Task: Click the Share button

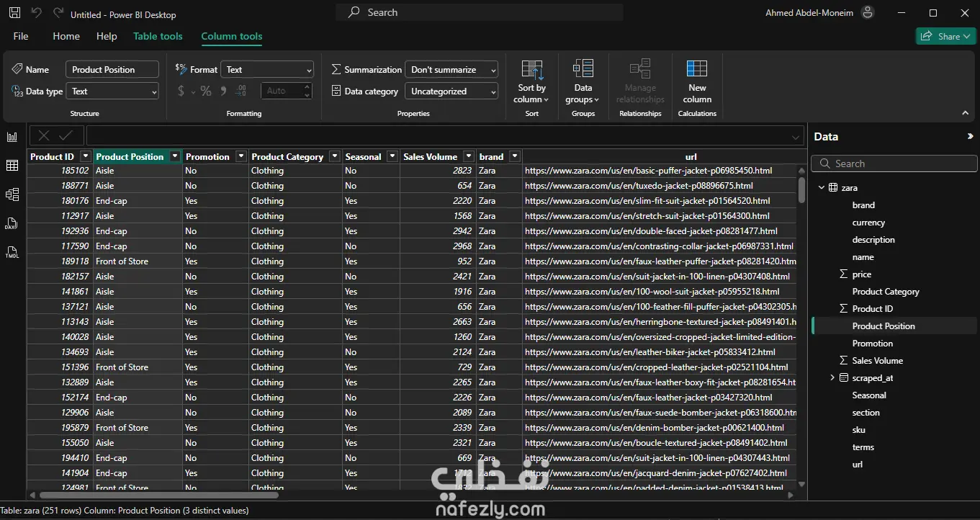Action: point(945,36)
